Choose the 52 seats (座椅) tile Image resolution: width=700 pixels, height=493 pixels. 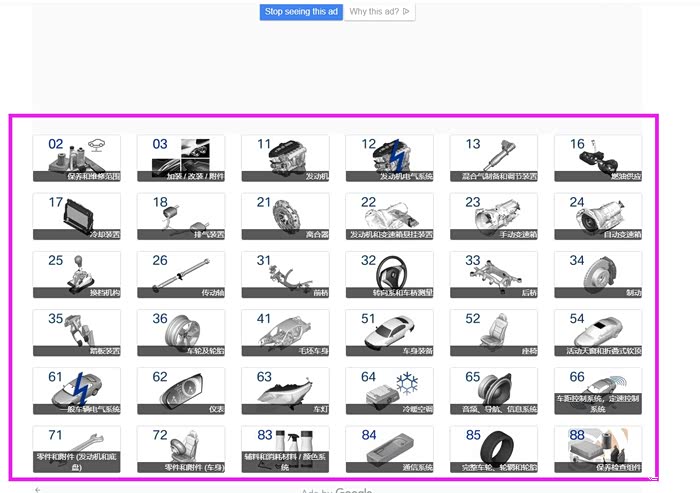[x=494, y=333]
